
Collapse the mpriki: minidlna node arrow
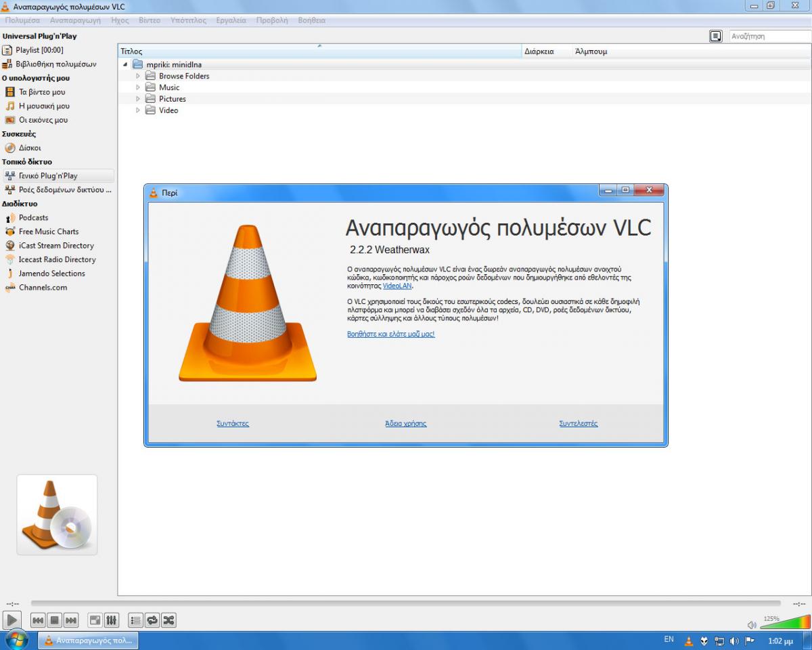pyautogui.click(x=126, y=65)
